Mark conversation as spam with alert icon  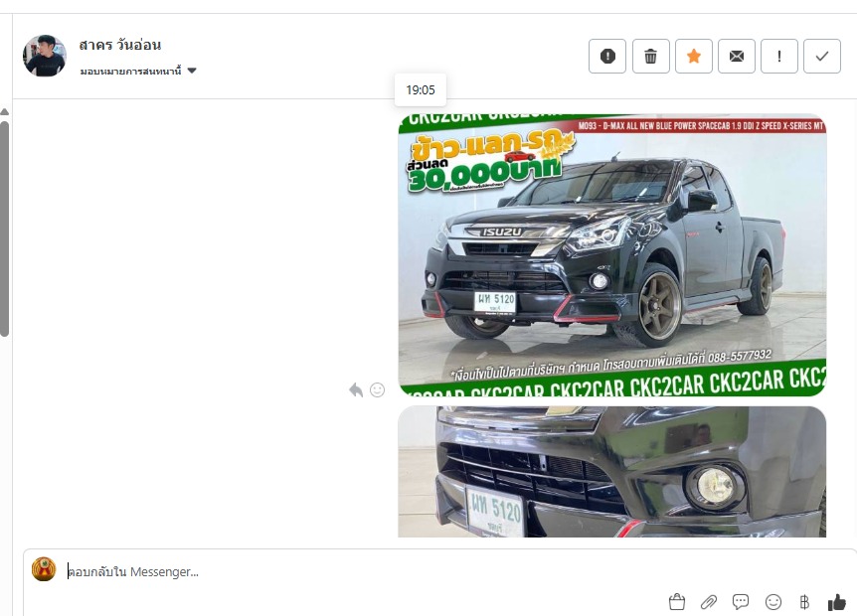tap(607, 56)
